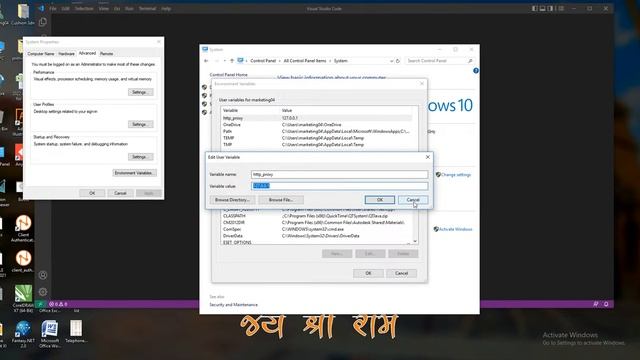
Task: Open Selection menu in Visual Studio Code
Action: 84,9
